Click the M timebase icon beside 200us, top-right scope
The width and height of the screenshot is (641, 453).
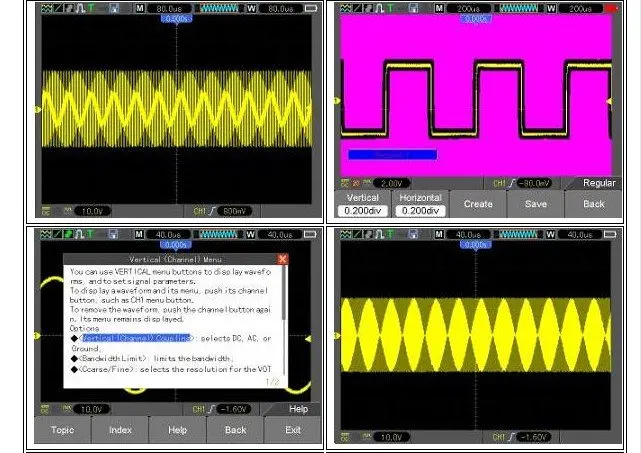click(x=439, y=8)
